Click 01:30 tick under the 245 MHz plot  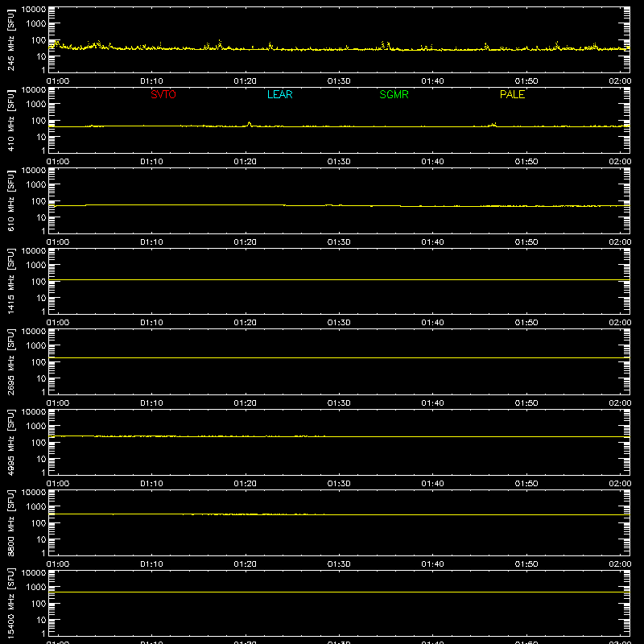[x=339, y=81]
